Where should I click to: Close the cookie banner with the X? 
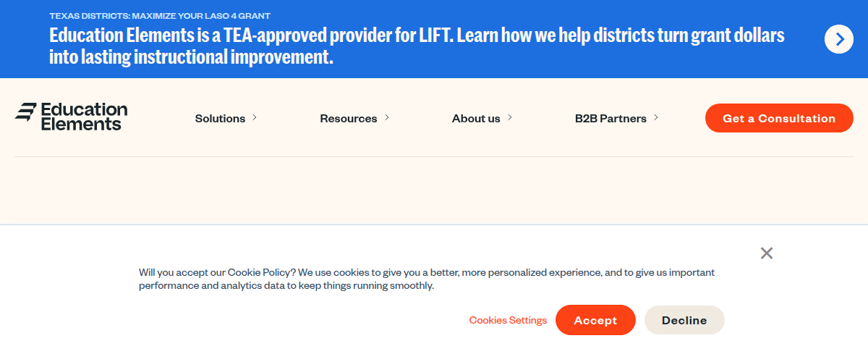click(767, 253)
